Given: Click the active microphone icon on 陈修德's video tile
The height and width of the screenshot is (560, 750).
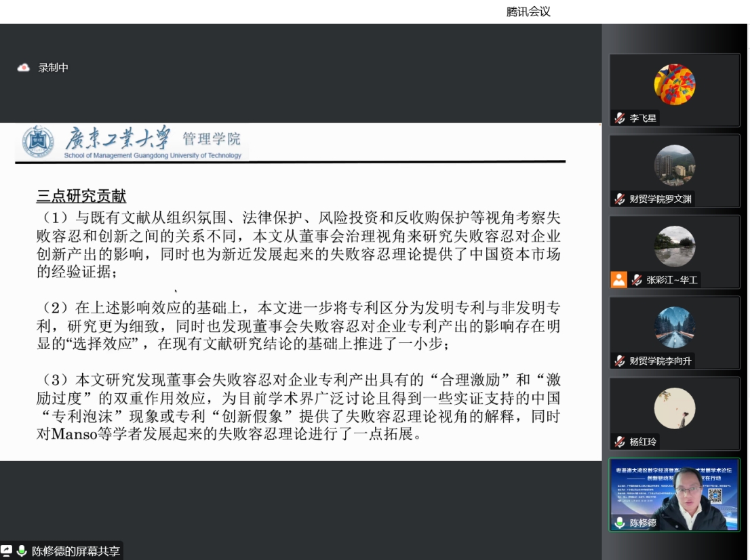Looking at the screenshot, I should 620,523.
